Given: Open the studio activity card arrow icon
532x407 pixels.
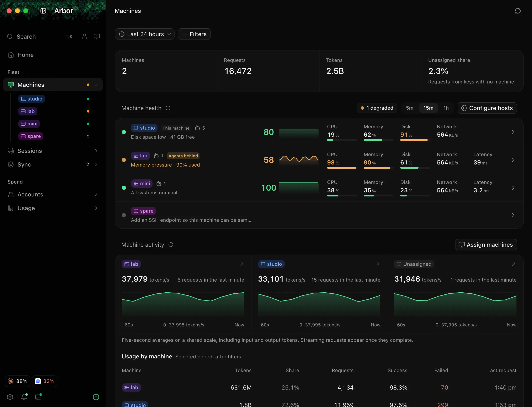Looking at the screenshot, I should 378,264.
